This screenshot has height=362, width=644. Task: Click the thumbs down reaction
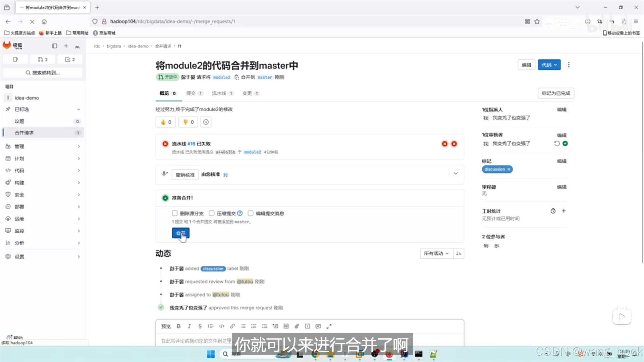[x=188, y=122]
